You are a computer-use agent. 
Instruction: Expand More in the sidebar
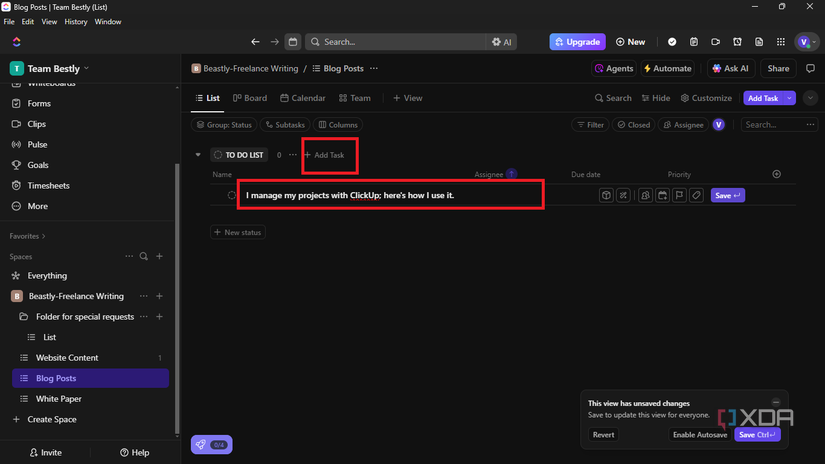pos(37,206)
